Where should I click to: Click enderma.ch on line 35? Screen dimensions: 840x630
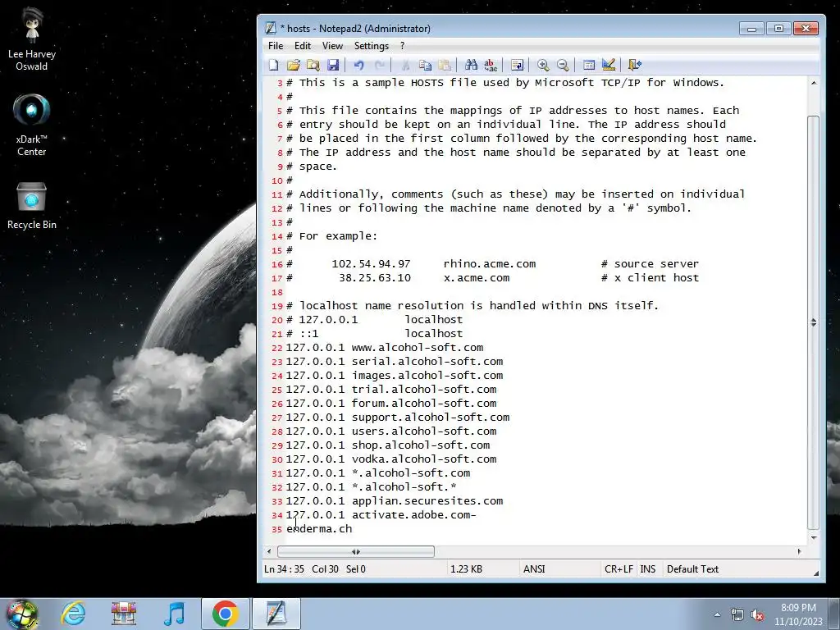(x=319, y=529)
